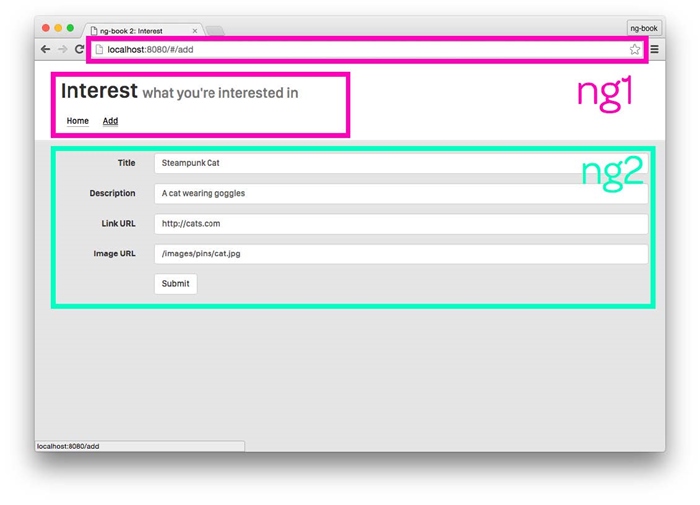Viewport: 700px width, 505px height.
Task: Bookmark this page with the star icon
Action: [634, 50]
